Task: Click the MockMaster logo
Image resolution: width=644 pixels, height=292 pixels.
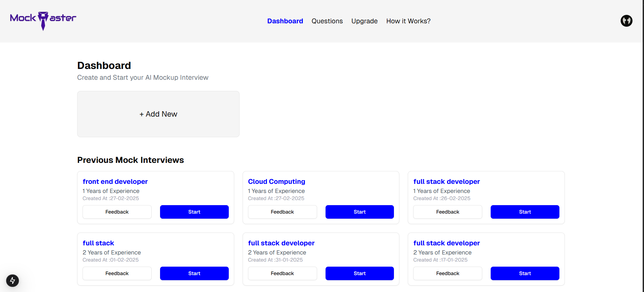Action: tap(43, 21)
